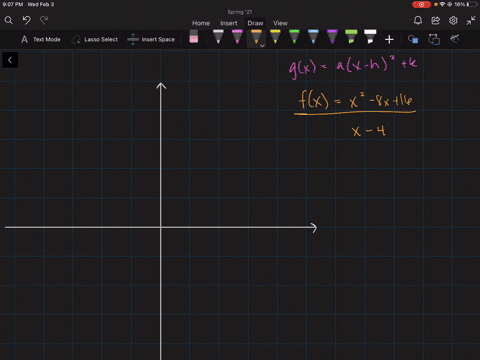The width and height of the screenshot is (480, 360).
Task: Select the light blue pen
Action: click(x=313, y=37)
